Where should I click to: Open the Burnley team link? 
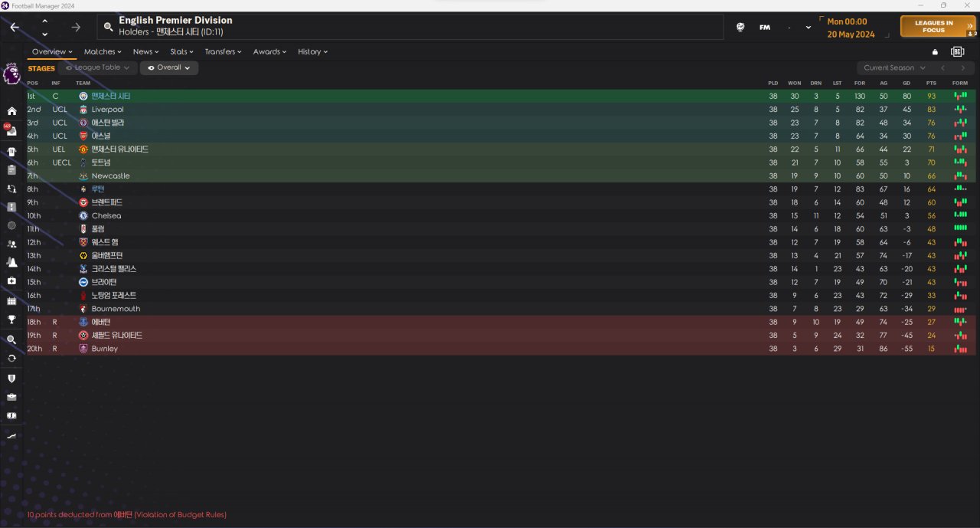[x=105, y=349]
